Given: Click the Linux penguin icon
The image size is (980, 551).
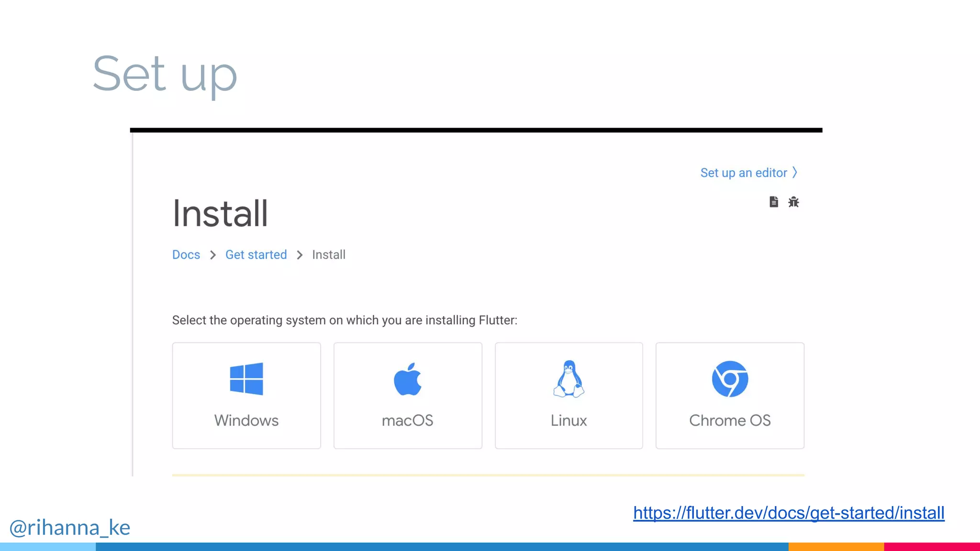Looking at the screenshot, I should (x=568, y=379).
